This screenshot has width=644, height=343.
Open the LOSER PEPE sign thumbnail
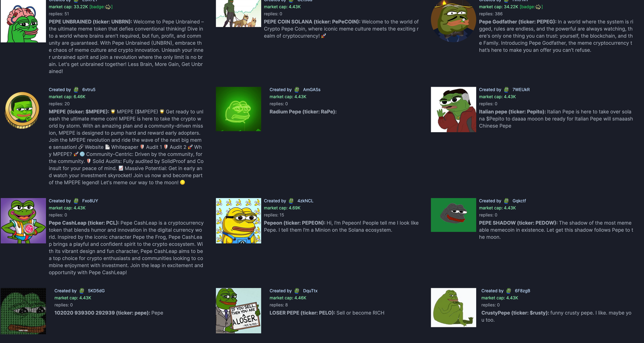pos(238,310)
